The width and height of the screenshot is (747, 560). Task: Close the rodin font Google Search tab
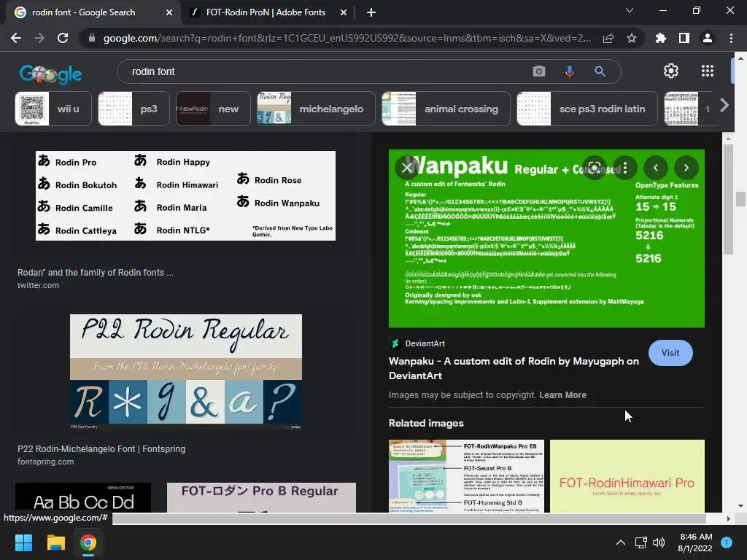click(x=169, y=13)
